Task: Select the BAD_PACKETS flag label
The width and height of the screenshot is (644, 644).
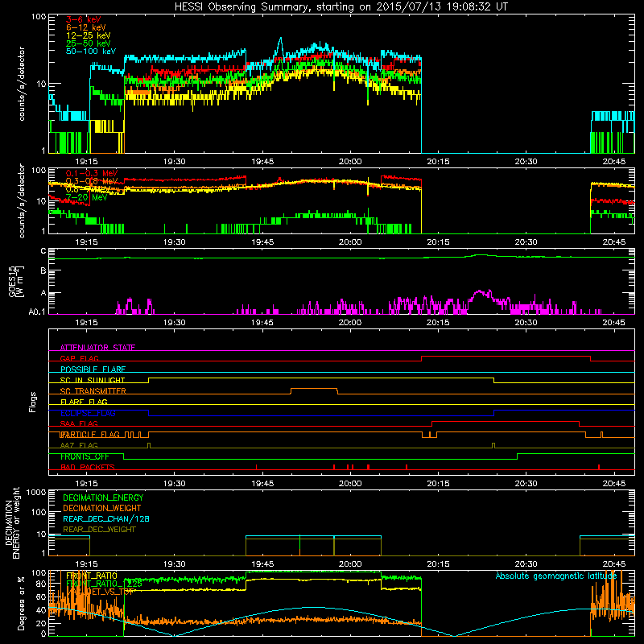Action: (88, 468)
